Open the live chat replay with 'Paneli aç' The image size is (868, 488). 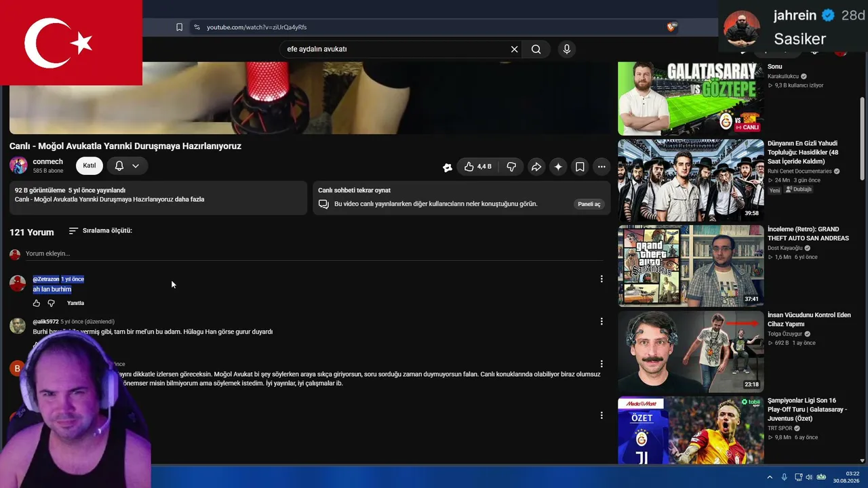click(x=589, y=204)
